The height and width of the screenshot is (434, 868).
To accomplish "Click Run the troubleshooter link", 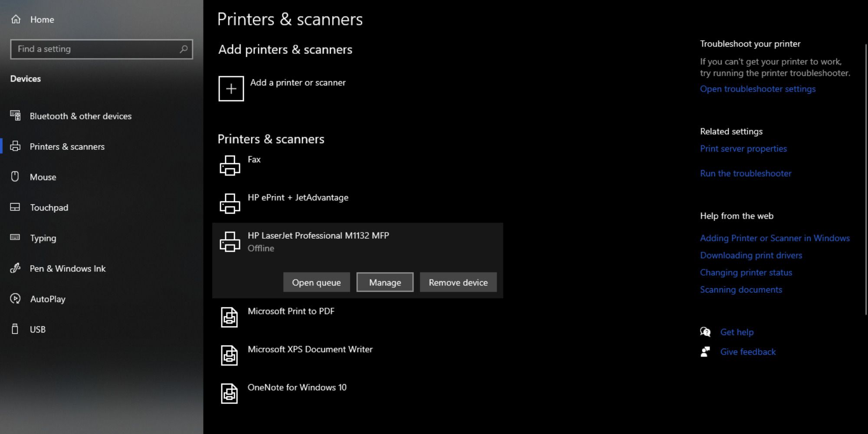I will (746, 173).
